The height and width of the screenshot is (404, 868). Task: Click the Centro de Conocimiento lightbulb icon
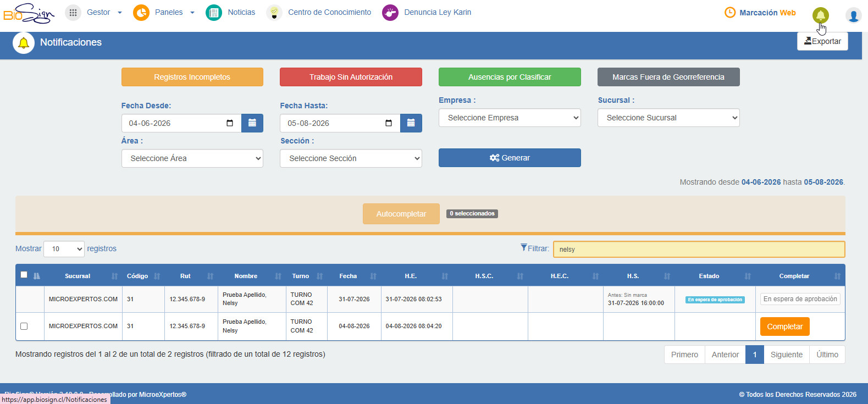coord(274,12)
